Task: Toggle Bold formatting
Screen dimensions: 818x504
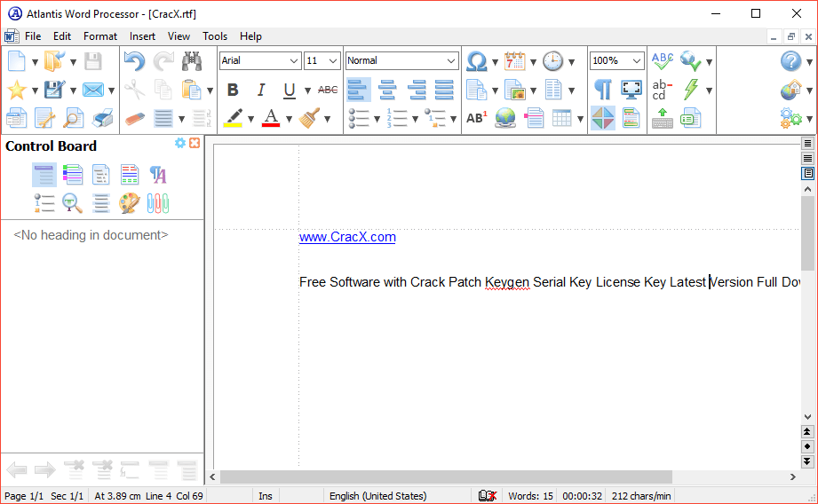Action: 233,90
